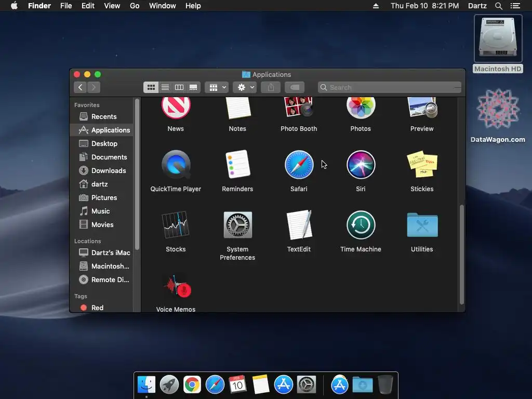Click Dartz user name in menu bar
Viewport: 532px width, 399px height.
477,6
